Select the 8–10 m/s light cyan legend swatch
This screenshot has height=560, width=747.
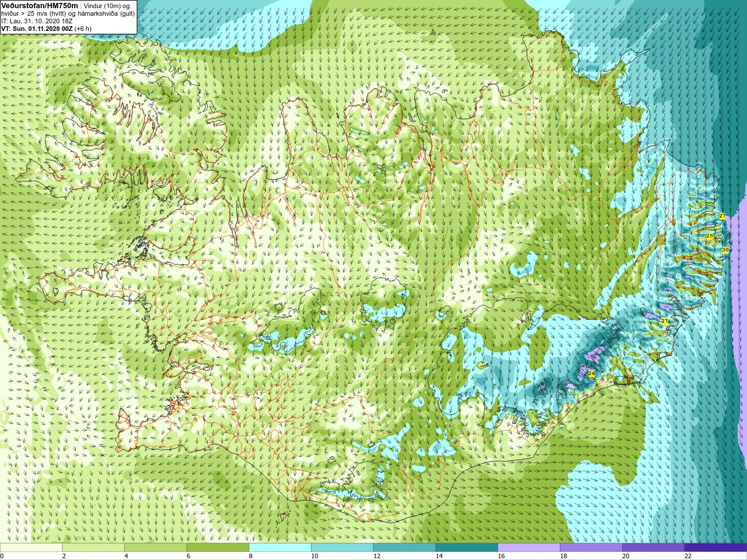click(x=280, y=548)
